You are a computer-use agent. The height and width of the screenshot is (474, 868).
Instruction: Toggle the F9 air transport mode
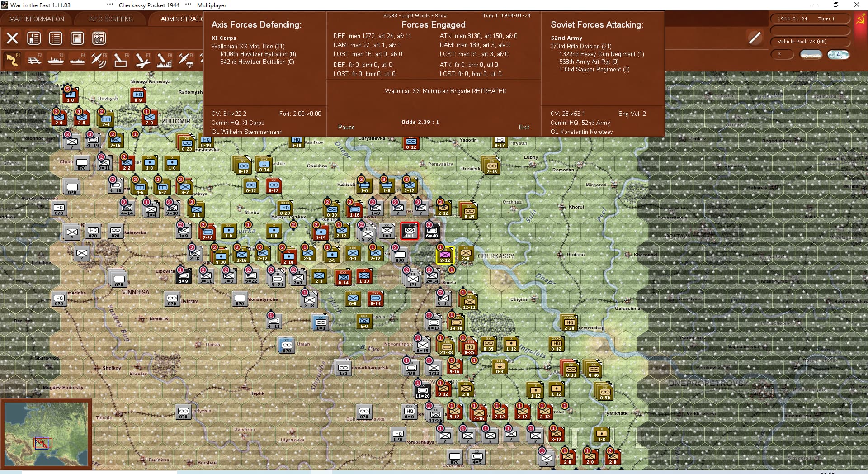click(186, 60)
